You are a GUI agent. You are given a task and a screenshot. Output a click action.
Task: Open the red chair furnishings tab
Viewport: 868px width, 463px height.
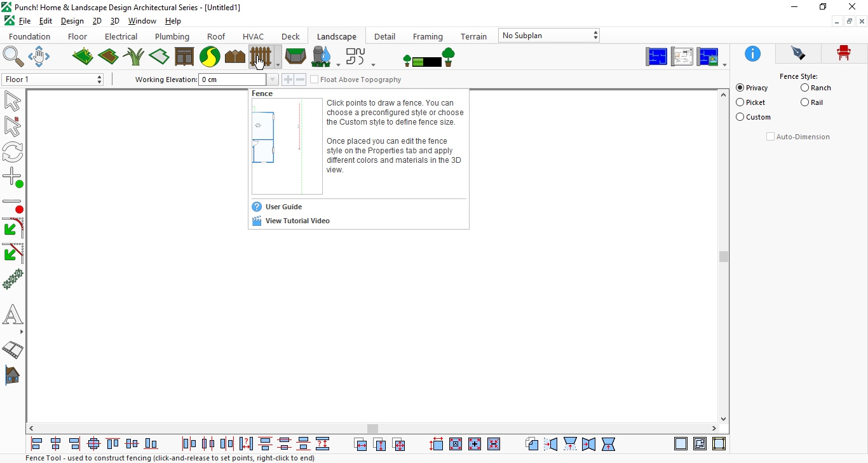843,53
